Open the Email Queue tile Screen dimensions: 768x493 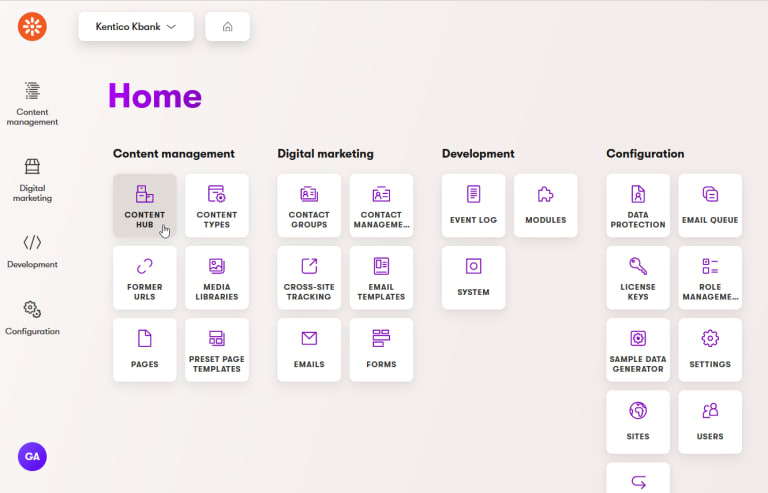pos(710,206)
